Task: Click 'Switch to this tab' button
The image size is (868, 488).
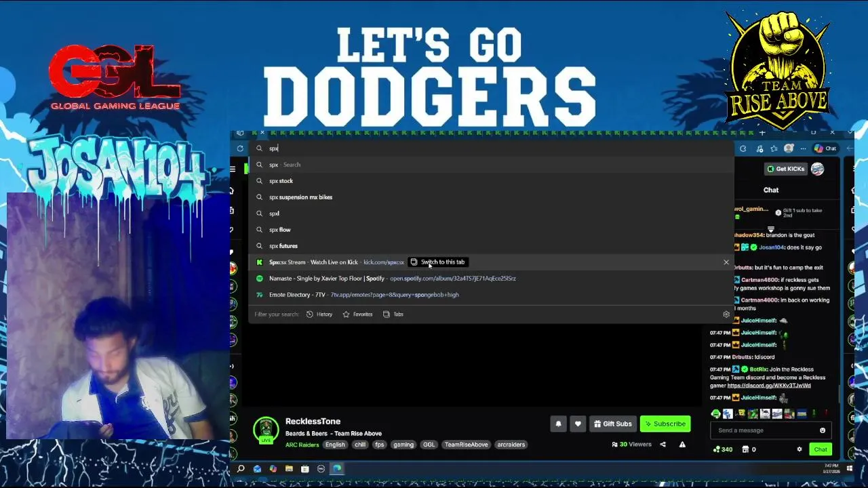Action: [x=438, y=262]
